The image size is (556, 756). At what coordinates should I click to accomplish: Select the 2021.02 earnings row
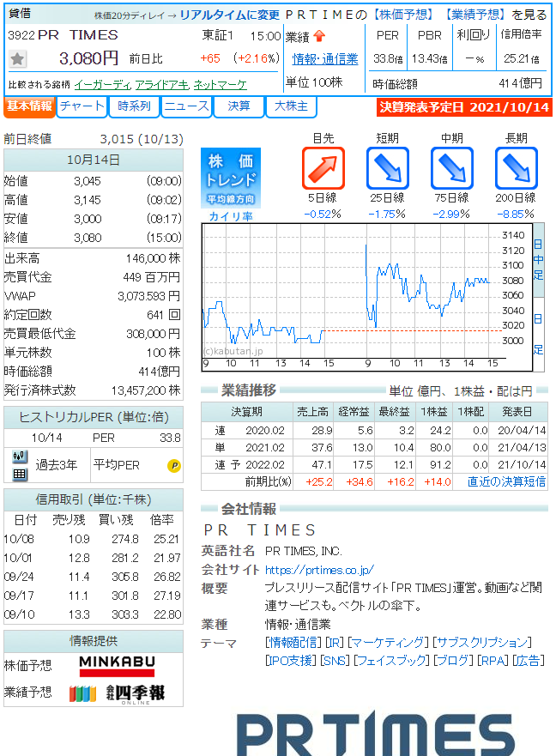(374, 447)
